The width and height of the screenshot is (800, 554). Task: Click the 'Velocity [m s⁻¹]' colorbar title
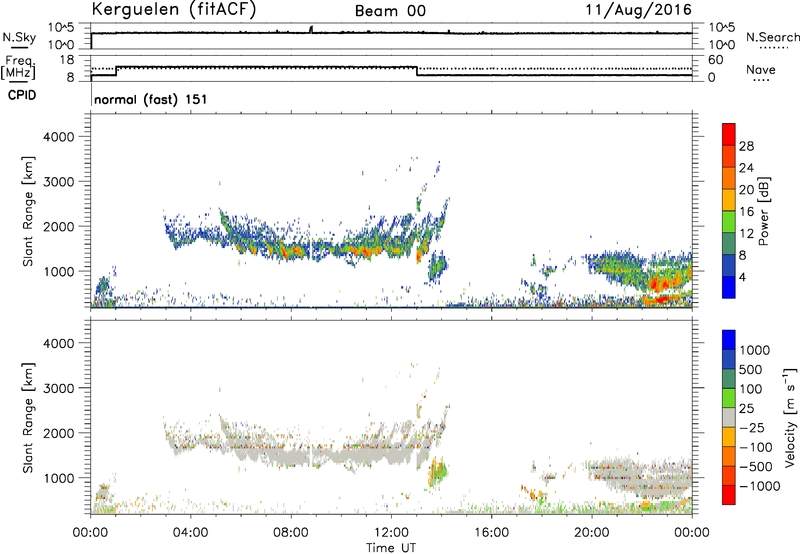point(790,417)
